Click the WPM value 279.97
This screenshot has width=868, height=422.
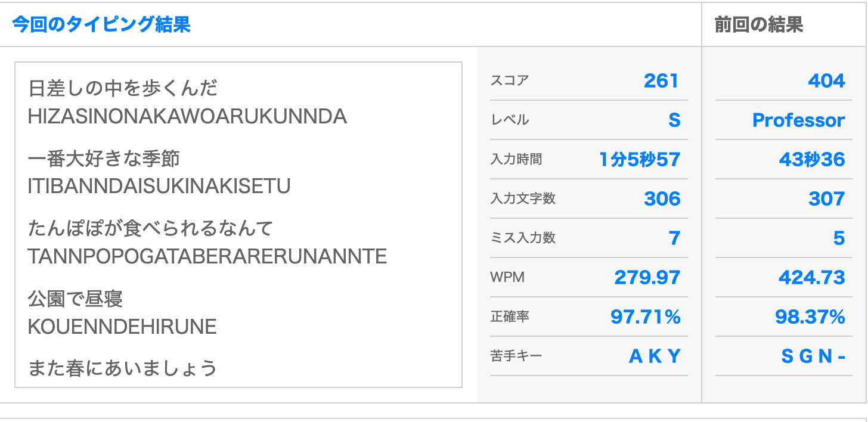click(x=647, y=277)
